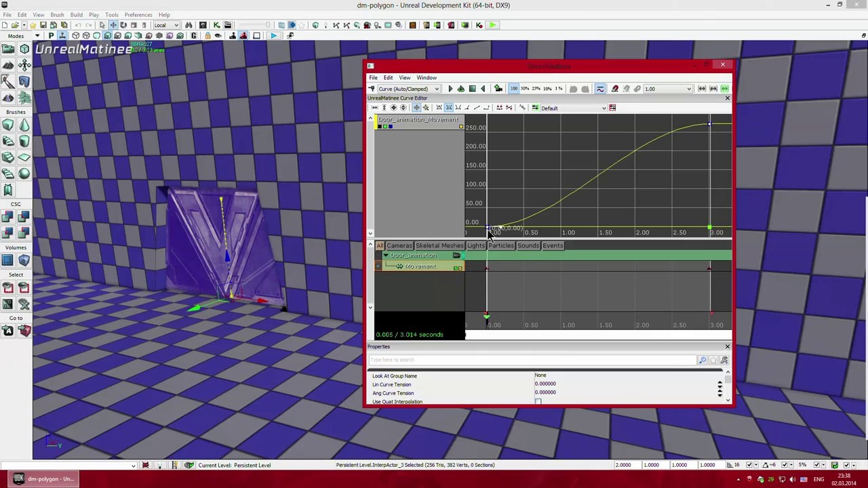Click the fit horizontally icon in curve editor
868x488 pixels.
coord(374,108)
